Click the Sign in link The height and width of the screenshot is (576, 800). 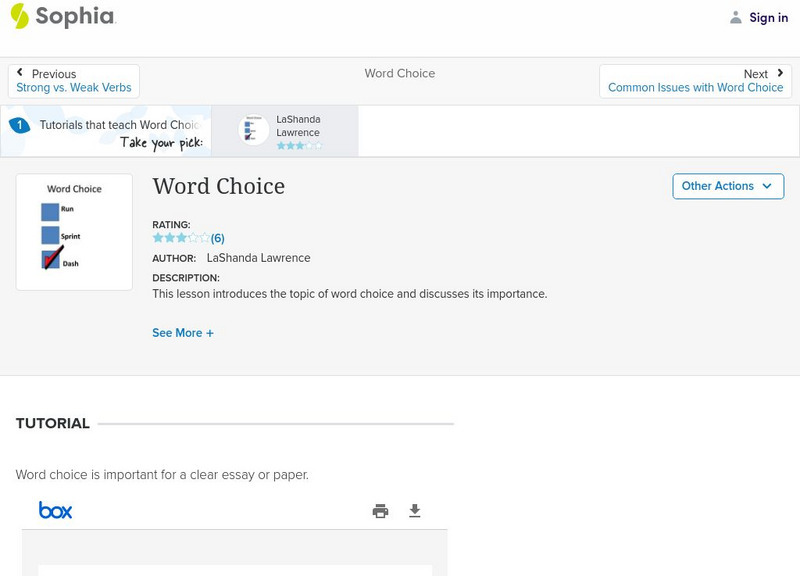(768, 17)
